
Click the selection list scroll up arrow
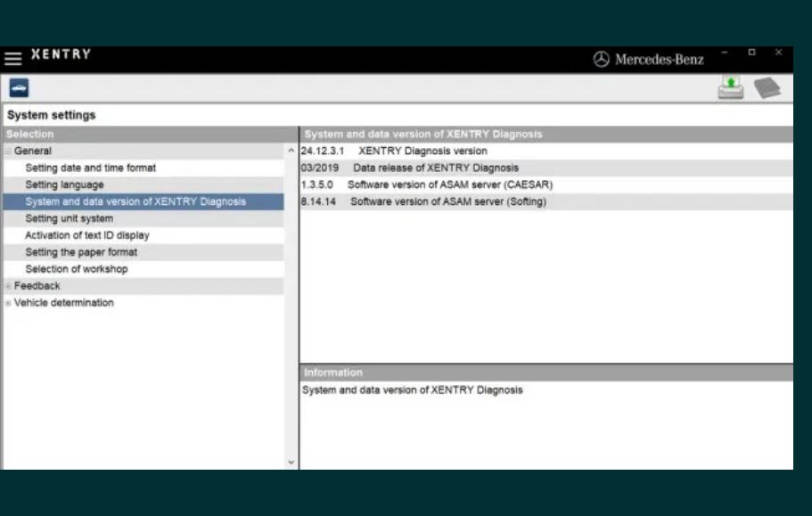[x=291, y=151]
